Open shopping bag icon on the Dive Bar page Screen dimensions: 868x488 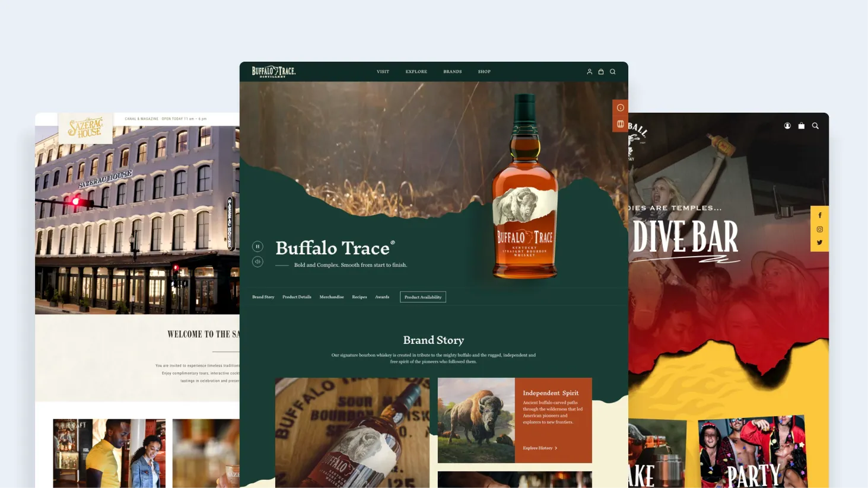tap(802, 126)
